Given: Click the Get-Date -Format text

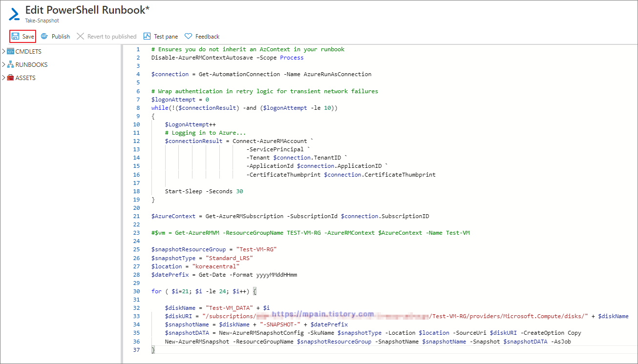Looking at the screenshot, I should pos(226,275).
